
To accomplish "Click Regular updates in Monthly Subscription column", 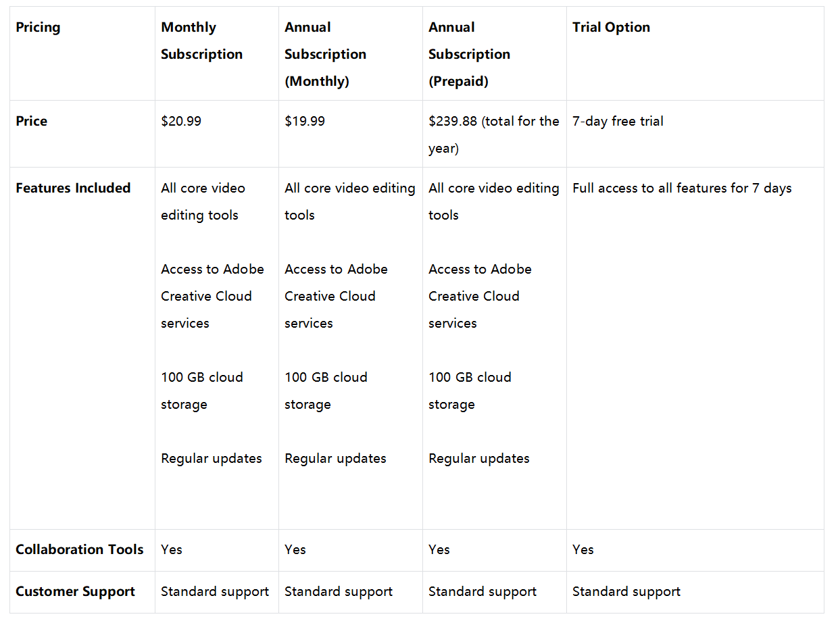I will (x=212, y=458).
